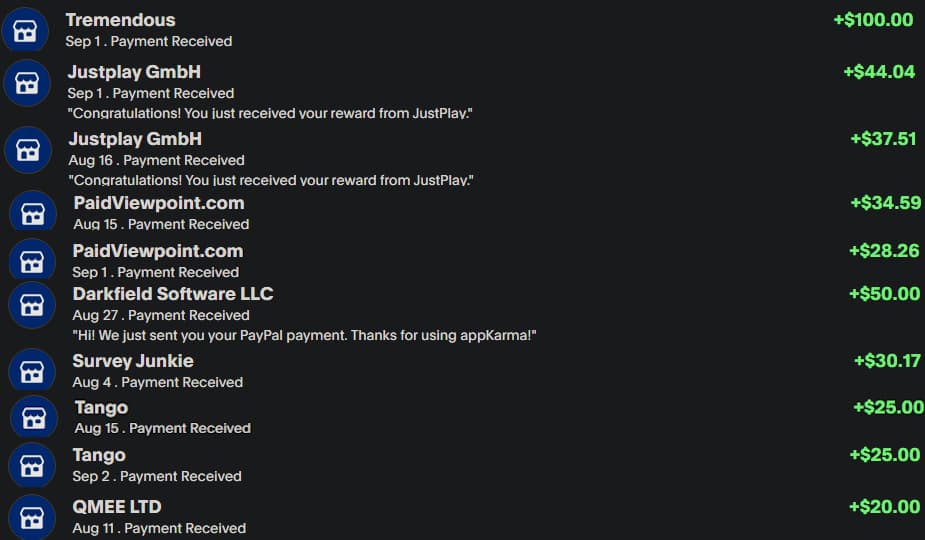925x540 pixels.
Task: Select the +$34.59 PaidViewpoint amount
Action: [885, 203]
